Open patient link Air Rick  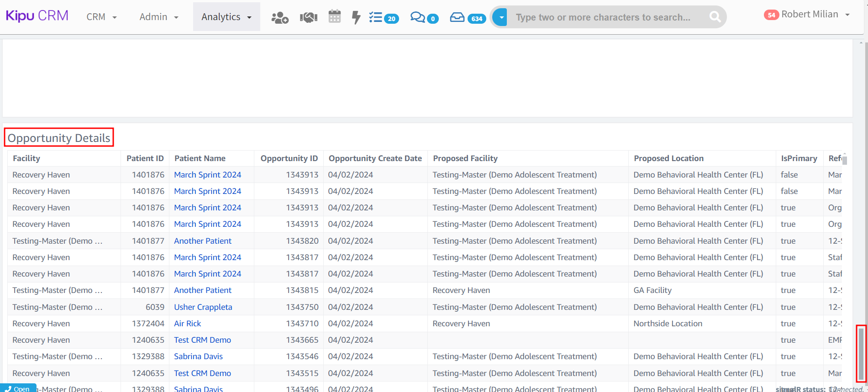[x=187, y=324]
